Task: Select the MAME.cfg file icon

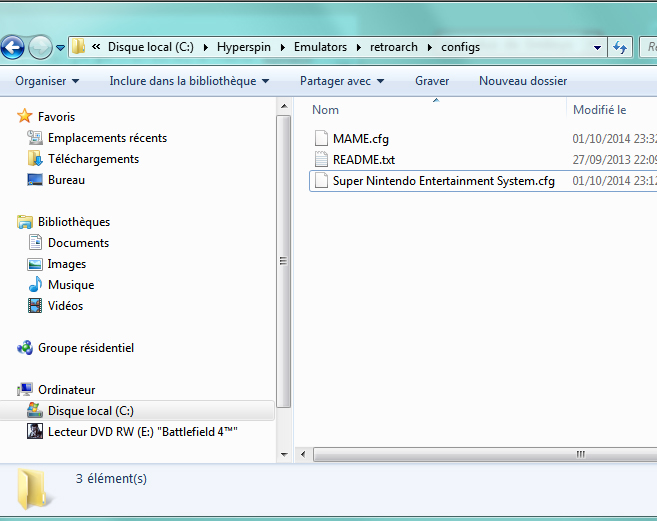Action: [x=321, y=138]
